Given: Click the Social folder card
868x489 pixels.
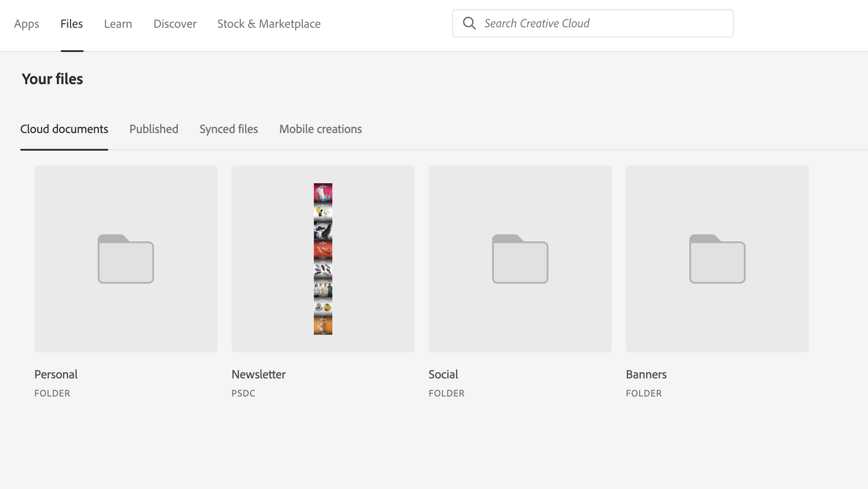Looking at the screenshot, I should coord(520,259).
